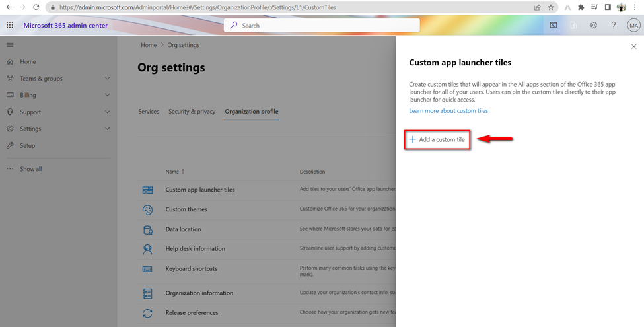
Task: Open the help question mark icon
Action: pyautogui.click(x=614, y=25)
